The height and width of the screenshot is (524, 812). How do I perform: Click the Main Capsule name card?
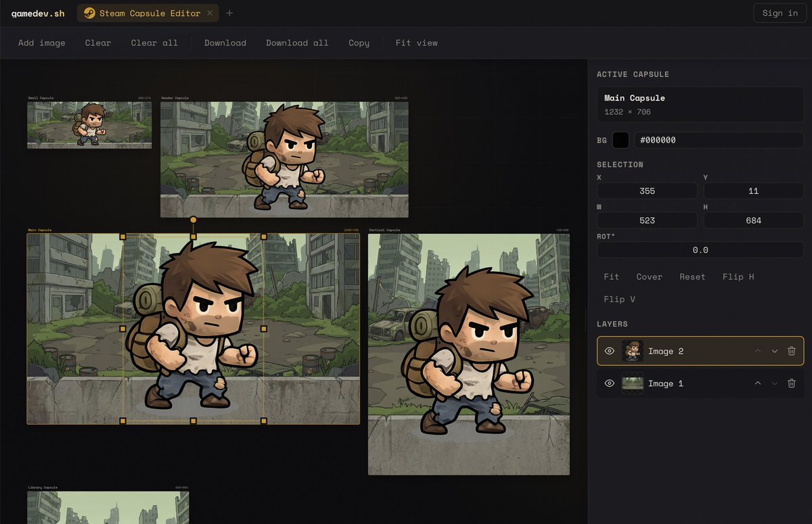[x=700, y=104]
